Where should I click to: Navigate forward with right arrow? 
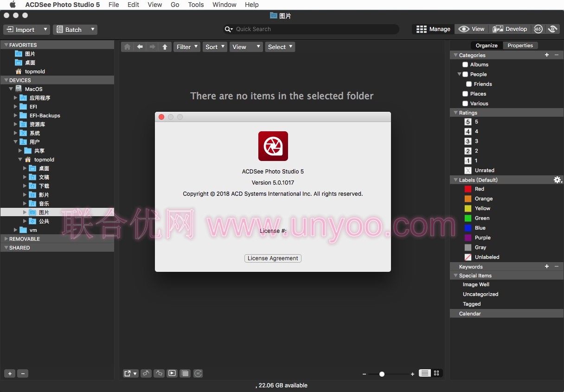click(x=152, y=47)
